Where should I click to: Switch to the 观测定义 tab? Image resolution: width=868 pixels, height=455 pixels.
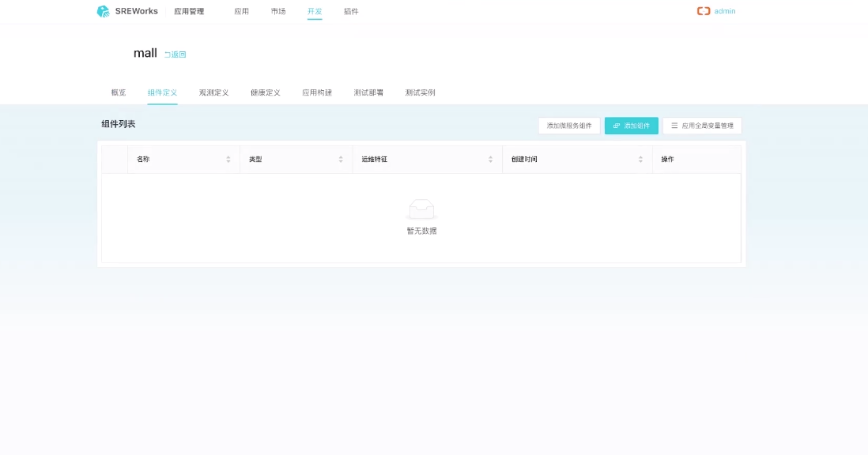pyautogui.click(x=213, y=92)
